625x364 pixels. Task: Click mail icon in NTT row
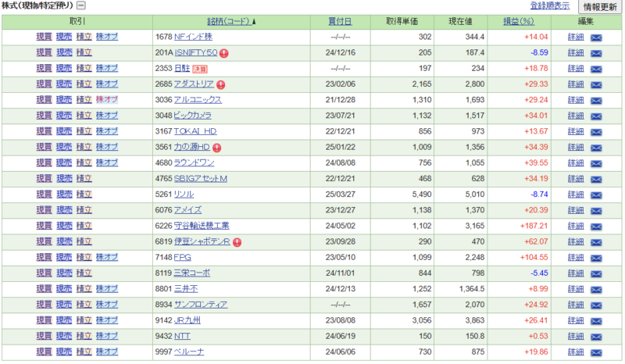(x=596, y=337)
